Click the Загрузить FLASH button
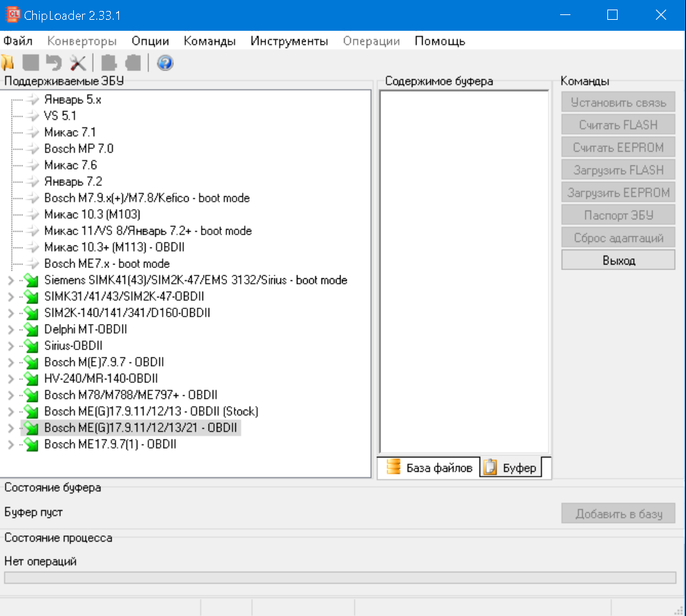The width and height of the screenshot is (686, 616). (x=618, y=170)
